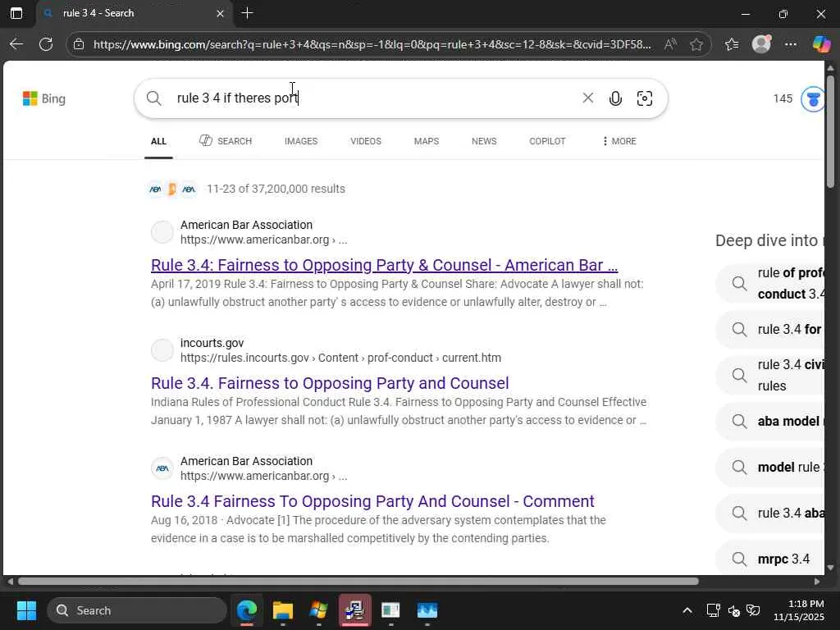Click the rules.incourts.gov URL breadcrumb

tap(340, 358)
